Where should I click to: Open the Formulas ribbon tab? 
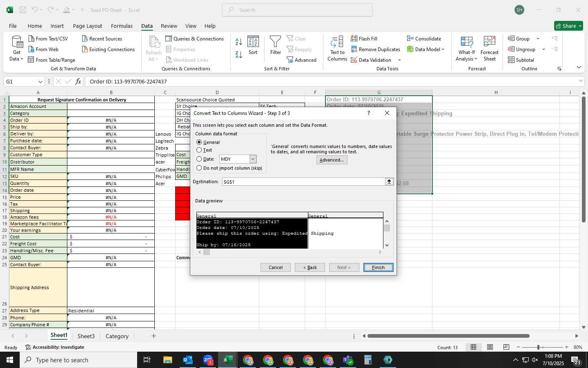[122, 26]
